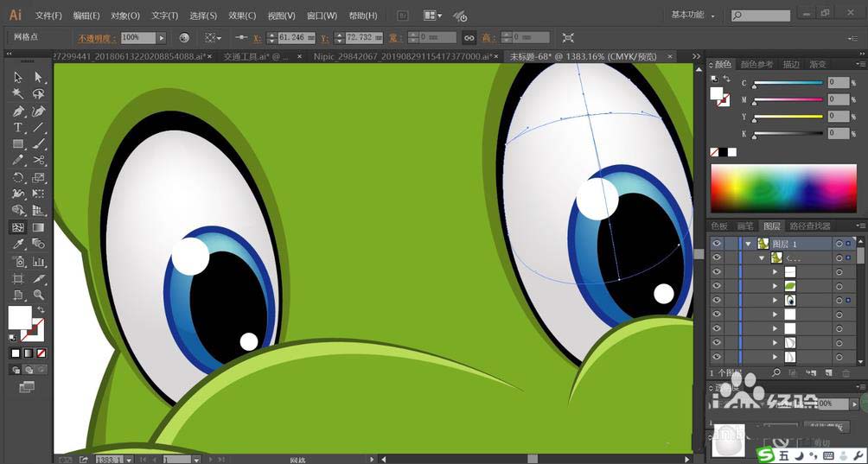Viewport: 868px width, 464px height.
Task: Activate the Zoom magnifier tool
Action: 38,295
